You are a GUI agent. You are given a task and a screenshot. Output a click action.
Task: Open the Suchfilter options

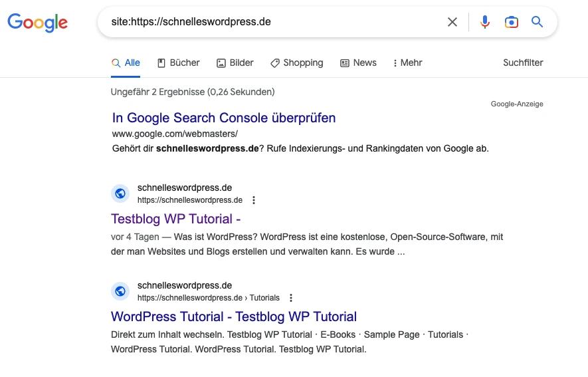pos(523,63)
